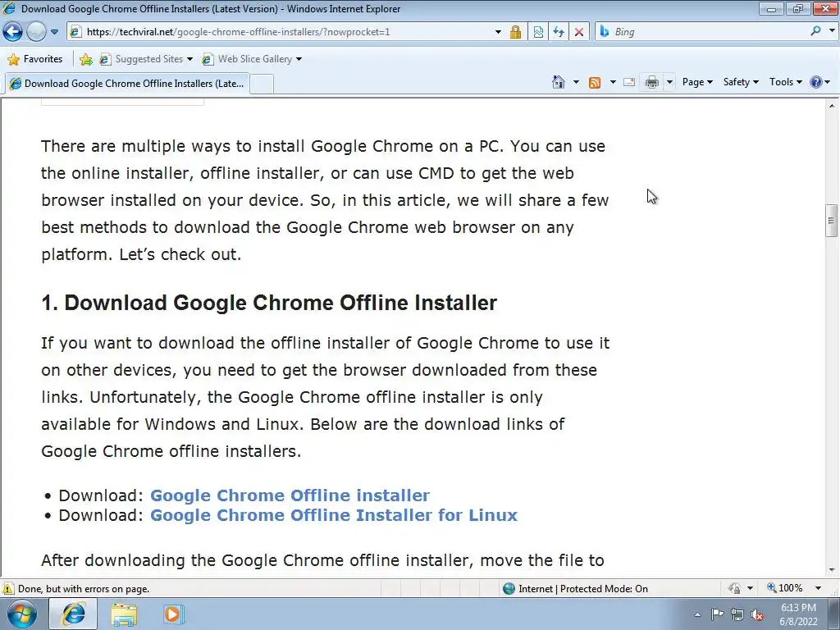The width and height of the screenshot is (840, 630).
Task: Open the Page menu
Action: 697,82
